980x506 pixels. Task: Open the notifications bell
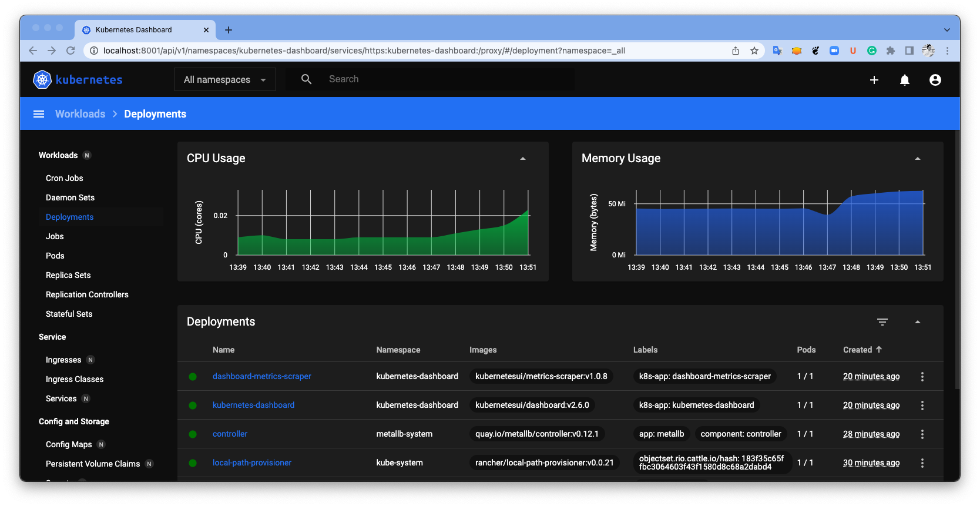click(905, 80)
